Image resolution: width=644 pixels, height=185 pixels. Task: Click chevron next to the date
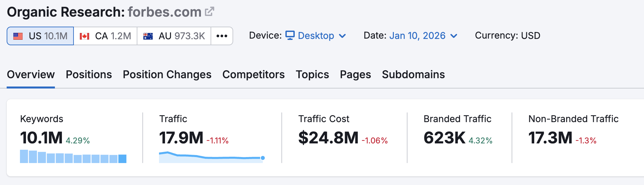point(454,36)
